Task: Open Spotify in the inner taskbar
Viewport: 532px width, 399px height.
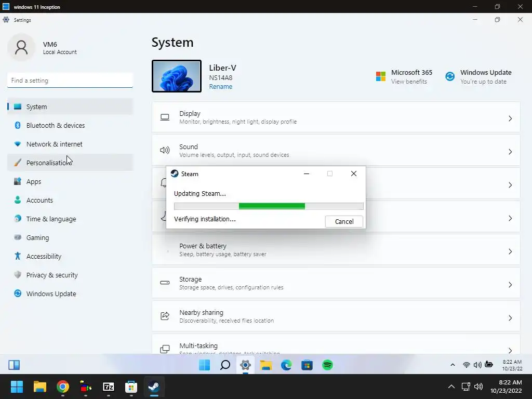Action: coord(327,365)
